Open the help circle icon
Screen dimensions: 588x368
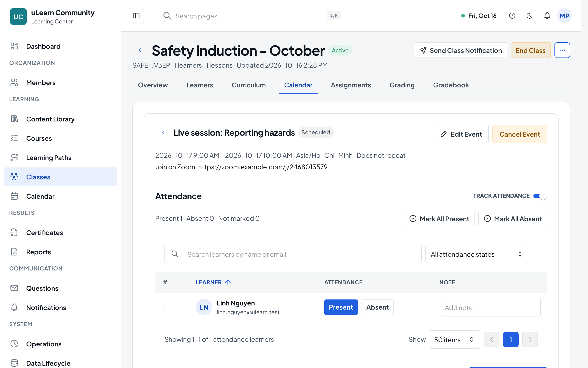pyautogui.click(x=512, y=16)
